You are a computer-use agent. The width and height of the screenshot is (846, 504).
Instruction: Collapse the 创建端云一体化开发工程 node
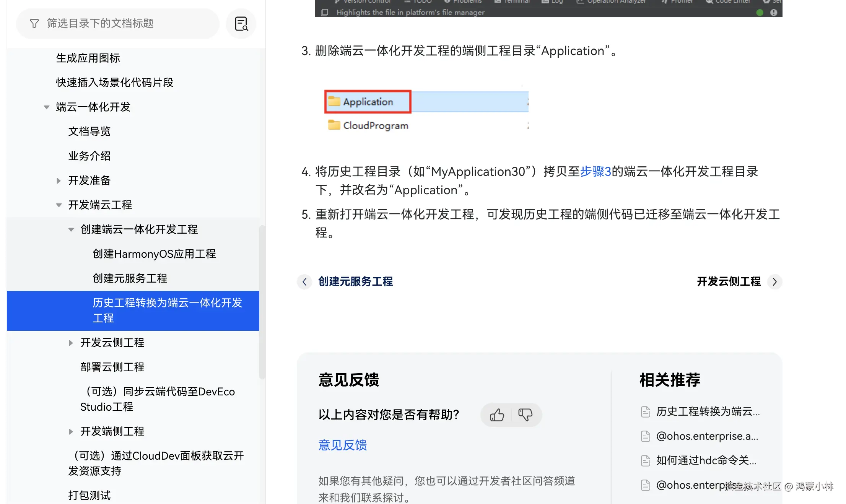pos(71,229)
